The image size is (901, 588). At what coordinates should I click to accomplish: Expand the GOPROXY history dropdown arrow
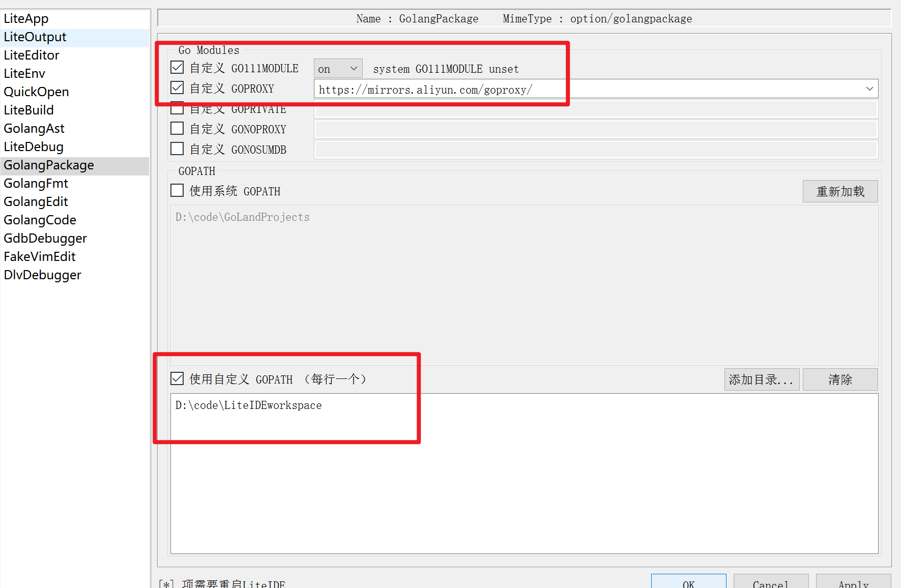[x=868, y=89]
